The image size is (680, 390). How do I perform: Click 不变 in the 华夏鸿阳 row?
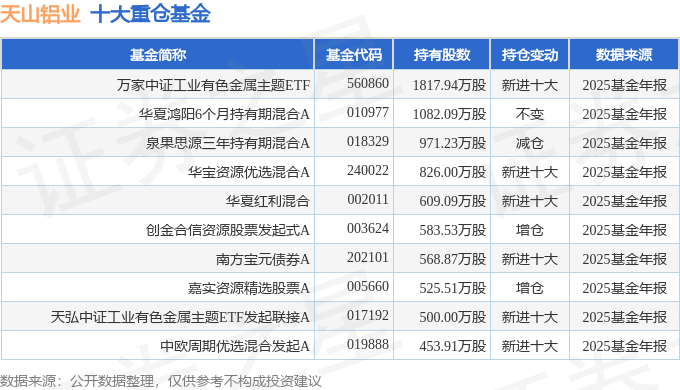[x=530, y=114]
